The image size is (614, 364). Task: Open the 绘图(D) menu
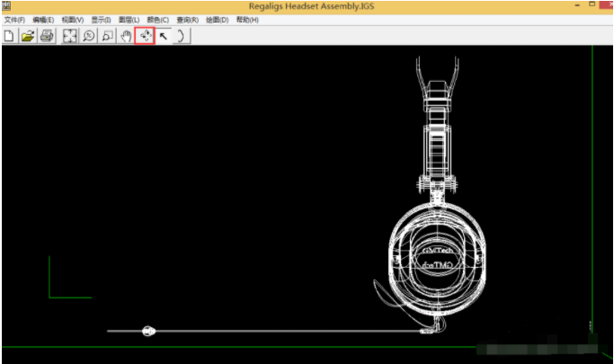218,20
